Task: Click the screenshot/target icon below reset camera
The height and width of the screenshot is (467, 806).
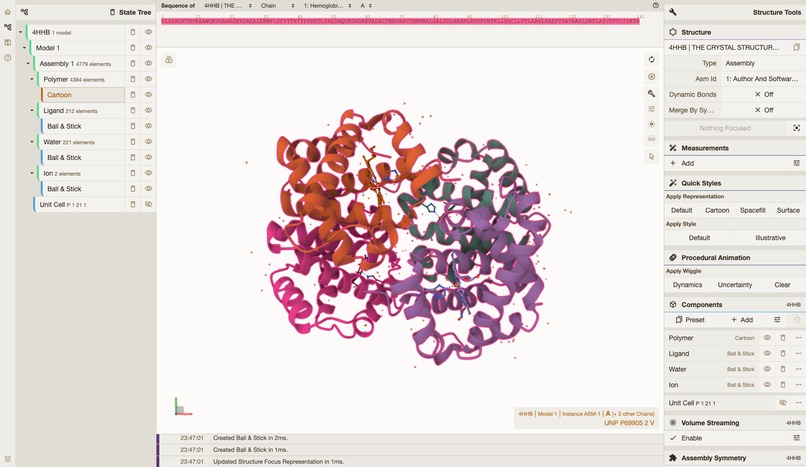Action: (x=651, y=77)
